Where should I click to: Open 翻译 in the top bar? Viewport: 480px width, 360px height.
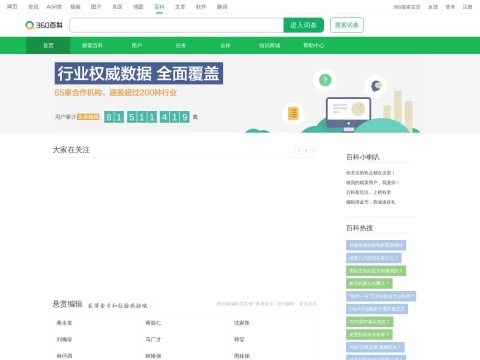(222, 7)
